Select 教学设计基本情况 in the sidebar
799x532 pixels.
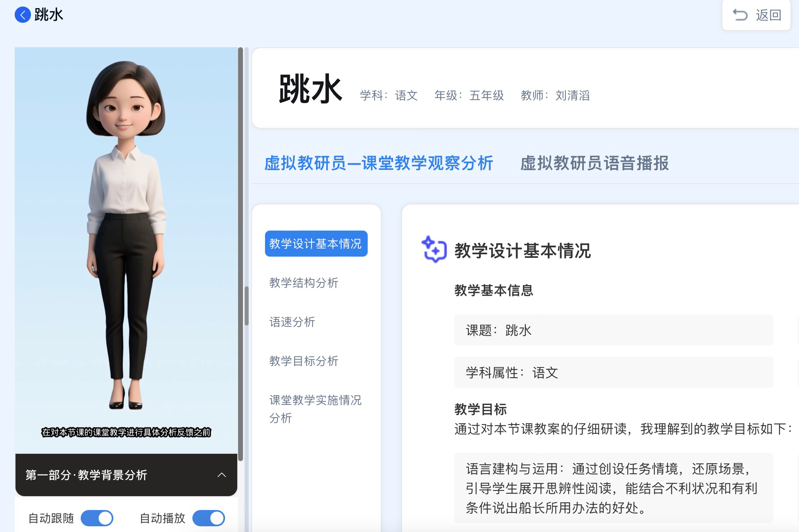coord(316,244)
